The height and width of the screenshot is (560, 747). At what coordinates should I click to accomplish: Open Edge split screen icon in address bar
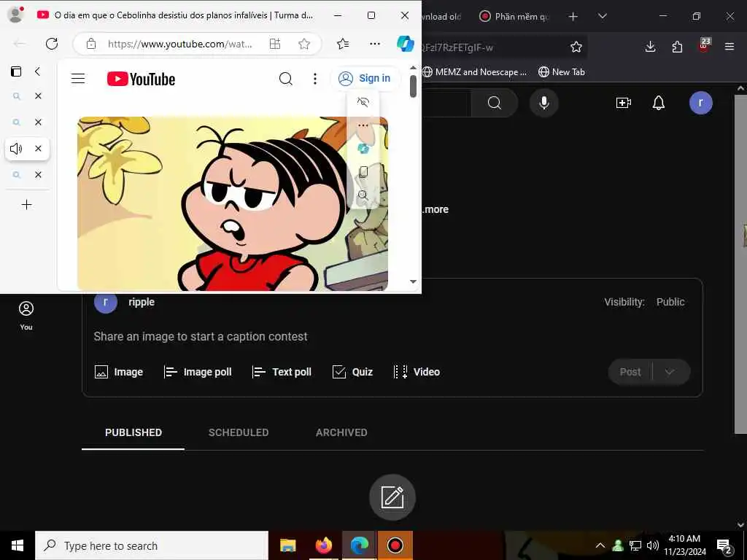pyautogui.click(x=275, y=44)
